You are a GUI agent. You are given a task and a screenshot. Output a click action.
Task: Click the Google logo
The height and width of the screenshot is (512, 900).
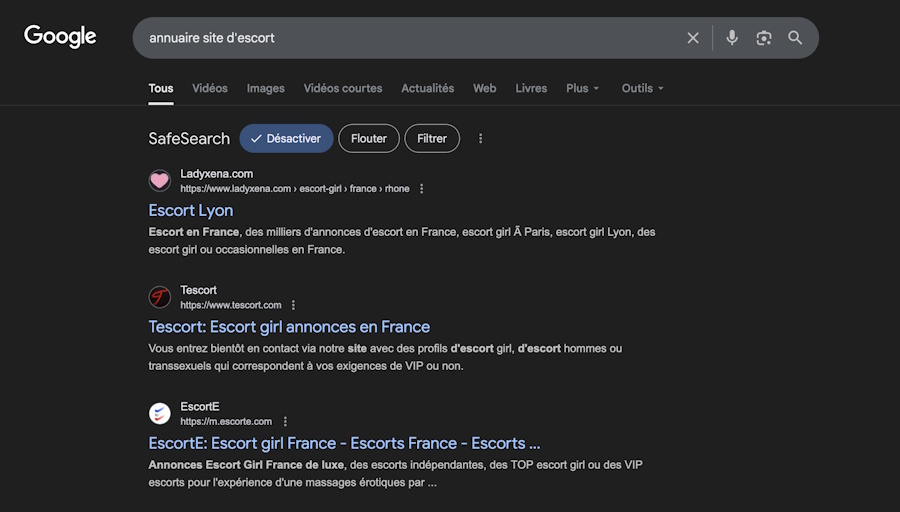(60, 37)
